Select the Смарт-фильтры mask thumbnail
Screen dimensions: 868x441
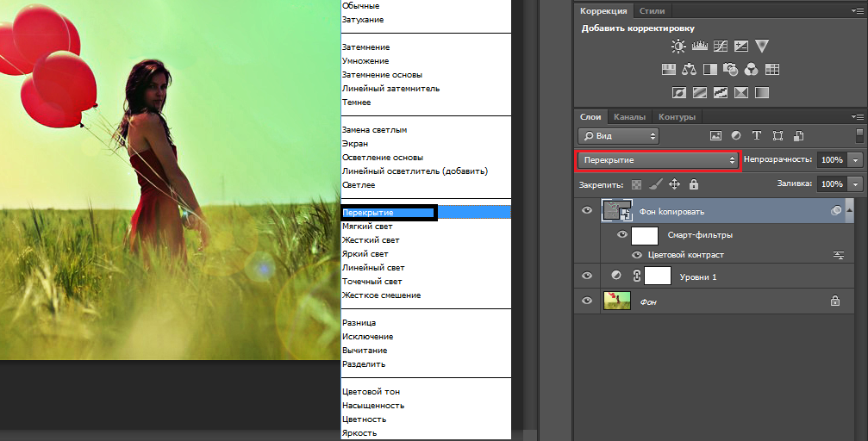[x=645, y=235]
